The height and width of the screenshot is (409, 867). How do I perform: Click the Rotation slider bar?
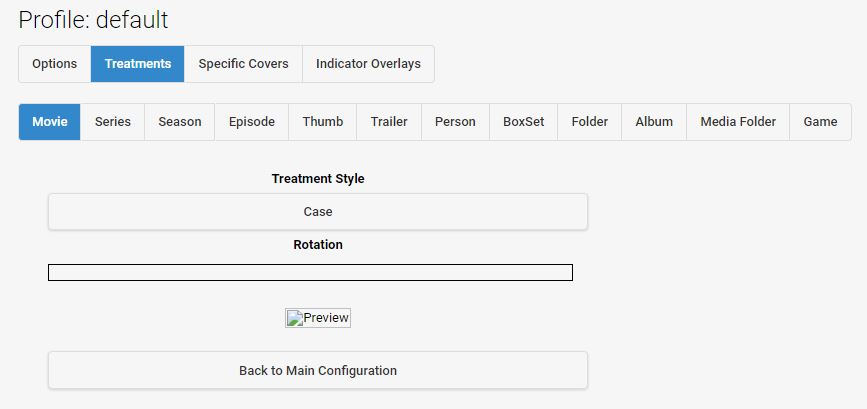(310, 273)
